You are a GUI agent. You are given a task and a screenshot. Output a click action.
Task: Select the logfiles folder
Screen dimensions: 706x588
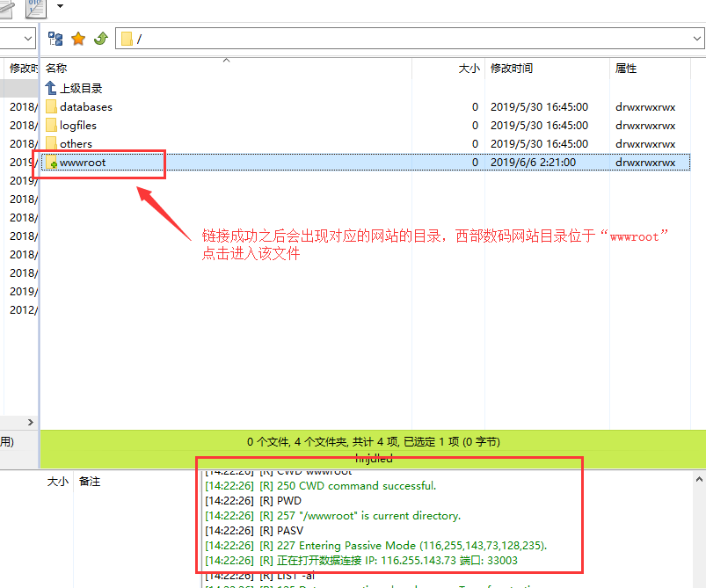(x=77, y=126)
